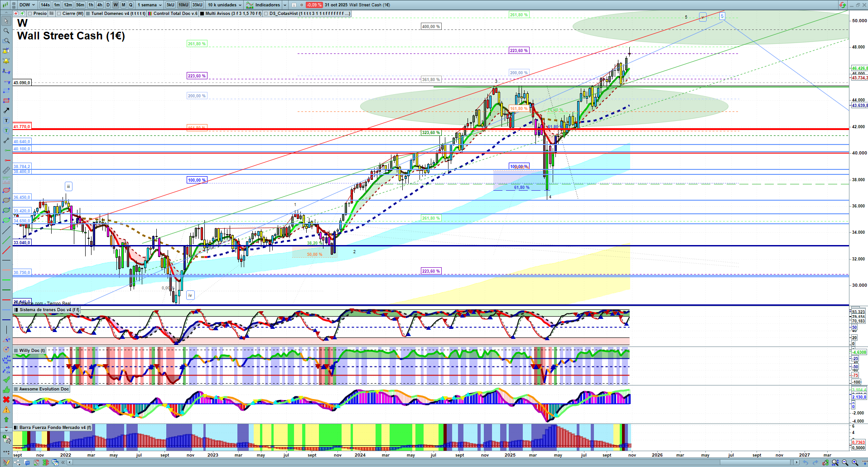Open the DOW symbol dropdown
This screenshot has height=467, width=868.
[27, 5]
